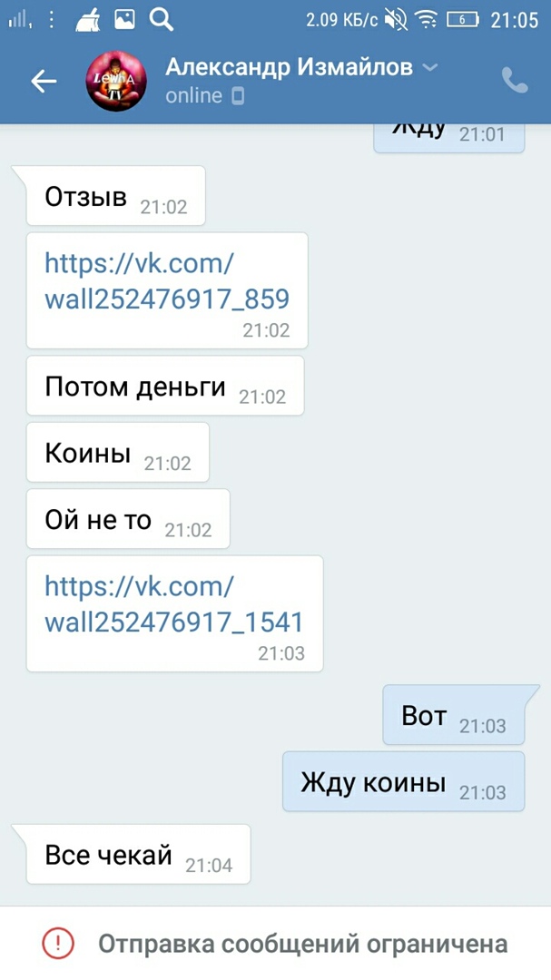Select the "Жду коины" message bubble

(x=403, y=782)
